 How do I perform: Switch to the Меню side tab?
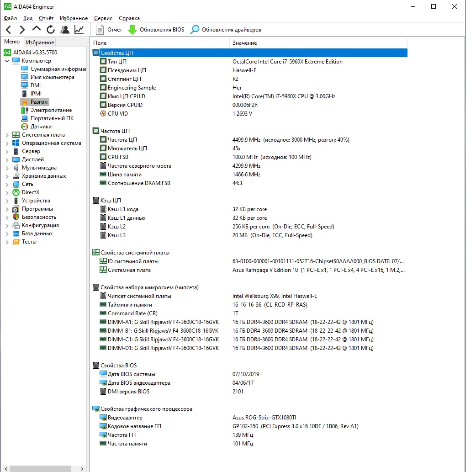(x=12, y=42)
